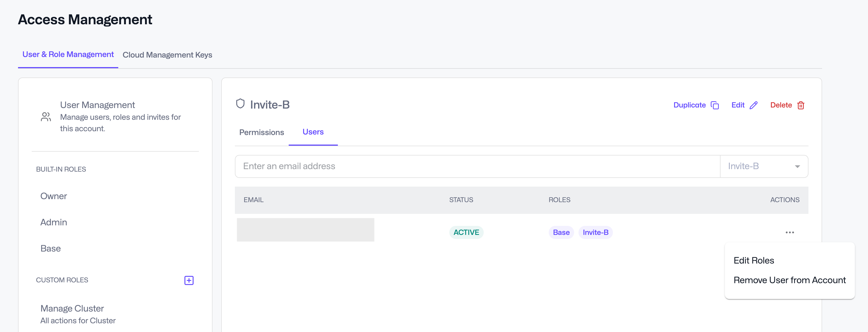Switch to Cloud Management Keys tab

click(x=167, y=55)
